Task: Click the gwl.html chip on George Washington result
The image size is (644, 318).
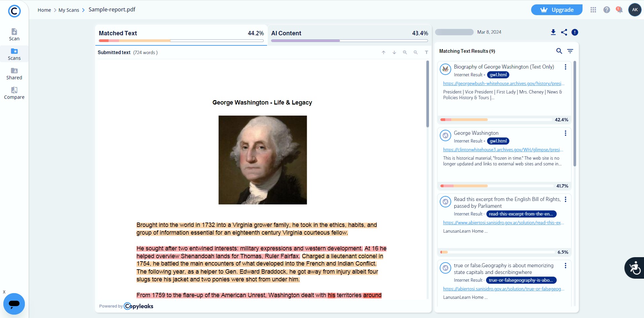Action: [498, 141]
